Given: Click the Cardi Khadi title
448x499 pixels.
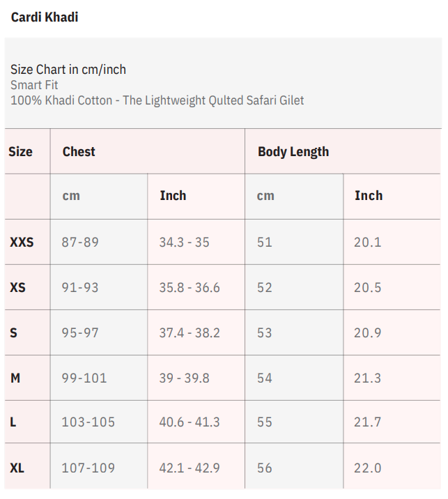Looking at the screenshot, I should tap(45, 17).
